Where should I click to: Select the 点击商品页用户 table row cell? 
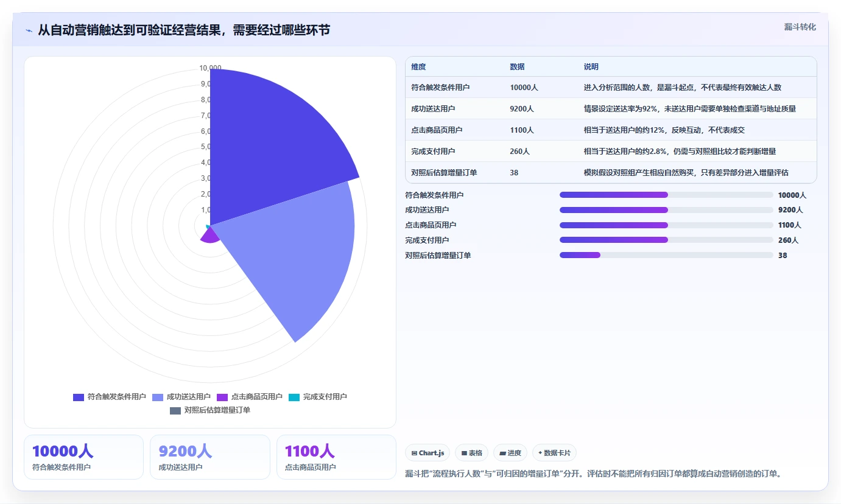click(437, 130)
